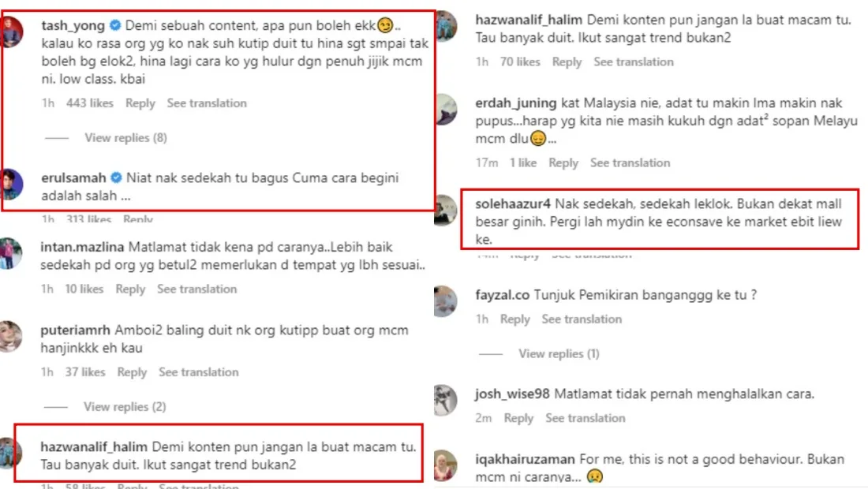Open the hazwanalif_halim username with 70 likes
Image resolution: width=868 pixels, height=489 pixels.
(529, 20)
